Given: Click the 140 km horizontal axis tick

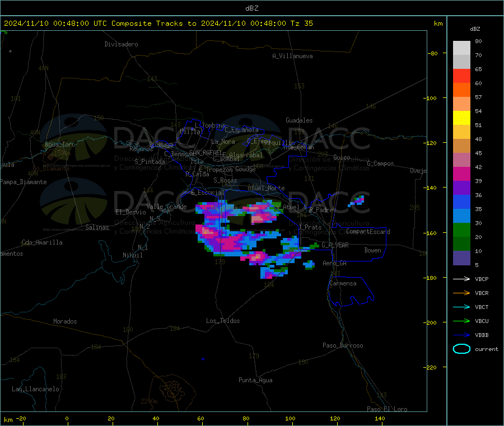Looking at the screenshot, I should tap(380, 418).
